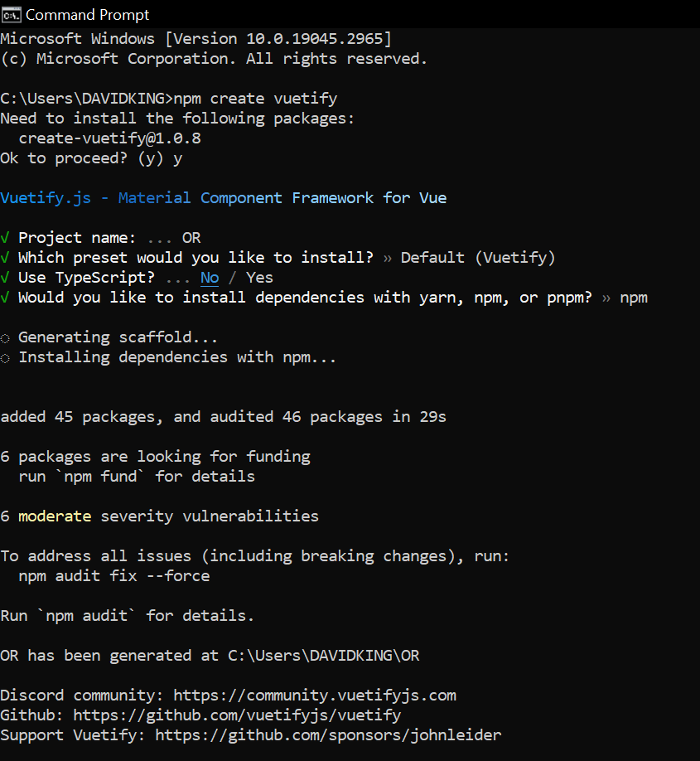
Task: Click the spinner icon beside Generating scaffold
Action: [x=5, y=337]
